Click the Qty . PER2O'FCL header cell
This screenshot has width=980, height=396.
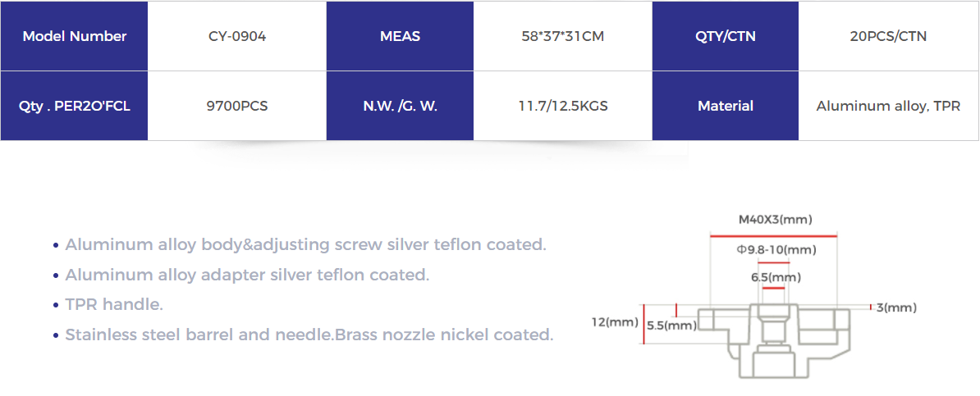pyautogui.click(x=74, y=107)
